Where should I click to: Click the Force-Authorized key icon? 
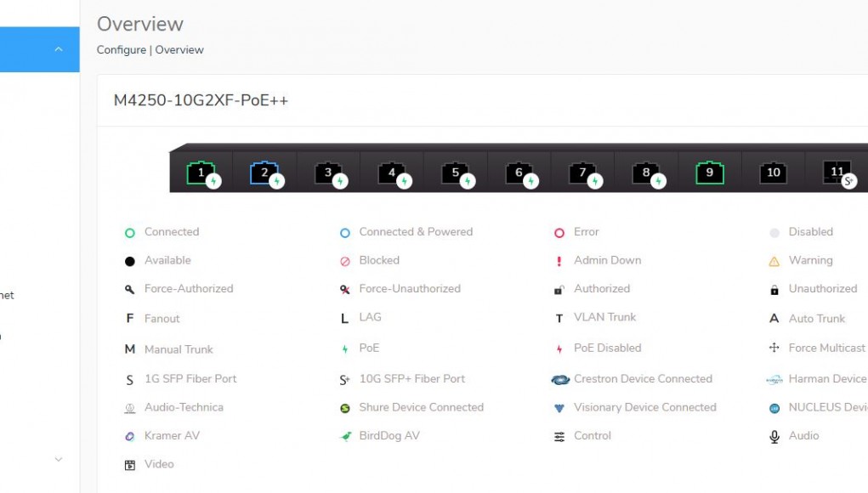pos(129,289)
